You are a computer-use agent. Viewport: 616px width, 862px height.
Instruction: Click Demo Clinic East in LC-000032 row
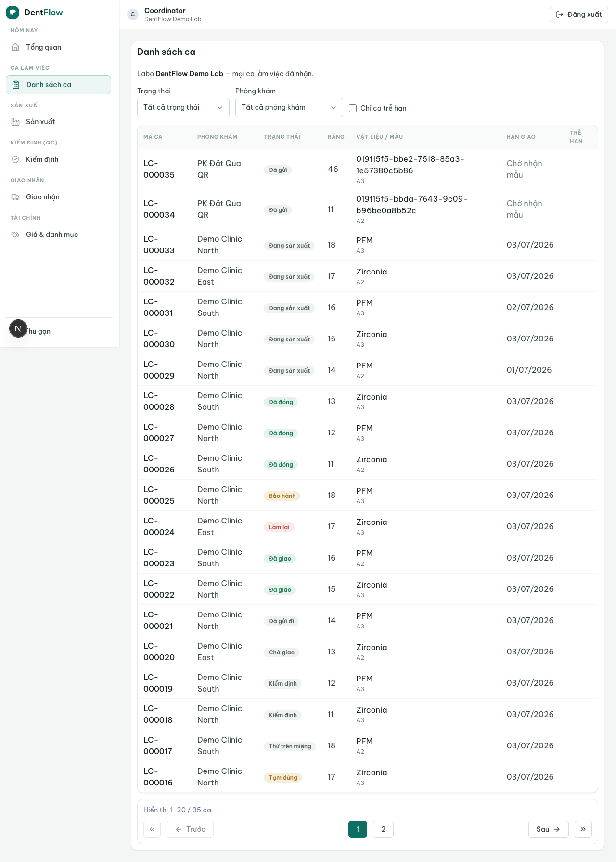tap(219, 276)
